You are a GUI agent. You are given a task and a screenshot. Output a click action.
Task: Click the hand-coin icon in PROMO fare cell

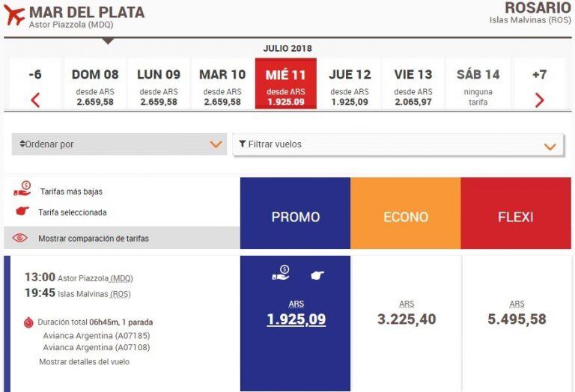tap(281, 275)
